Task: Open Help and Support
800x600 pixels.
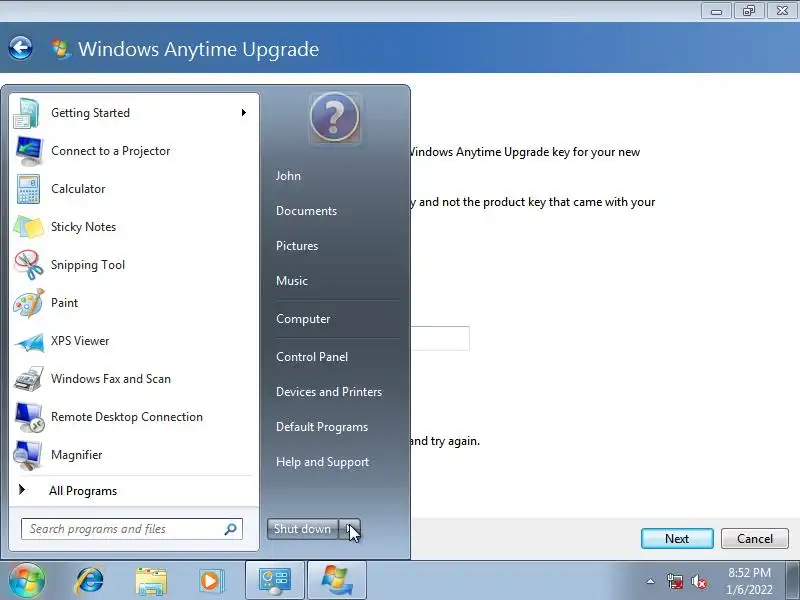Action: 322,462
